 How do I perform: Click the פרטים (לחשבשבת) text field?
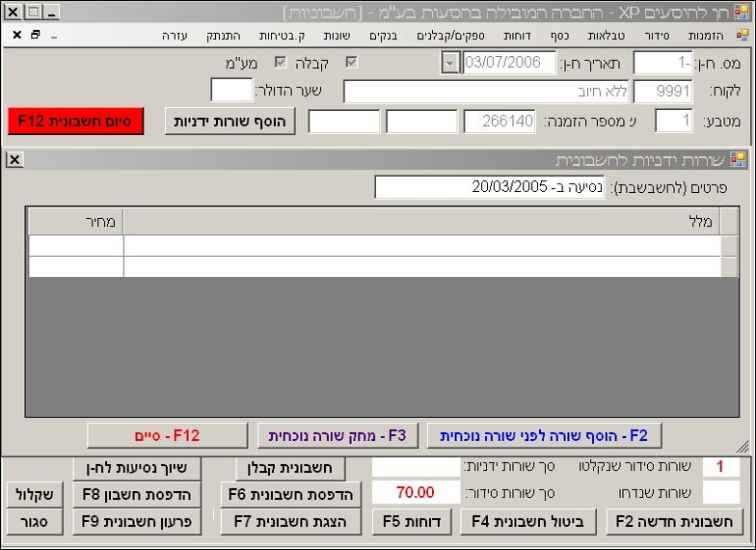tap(490, 187)
